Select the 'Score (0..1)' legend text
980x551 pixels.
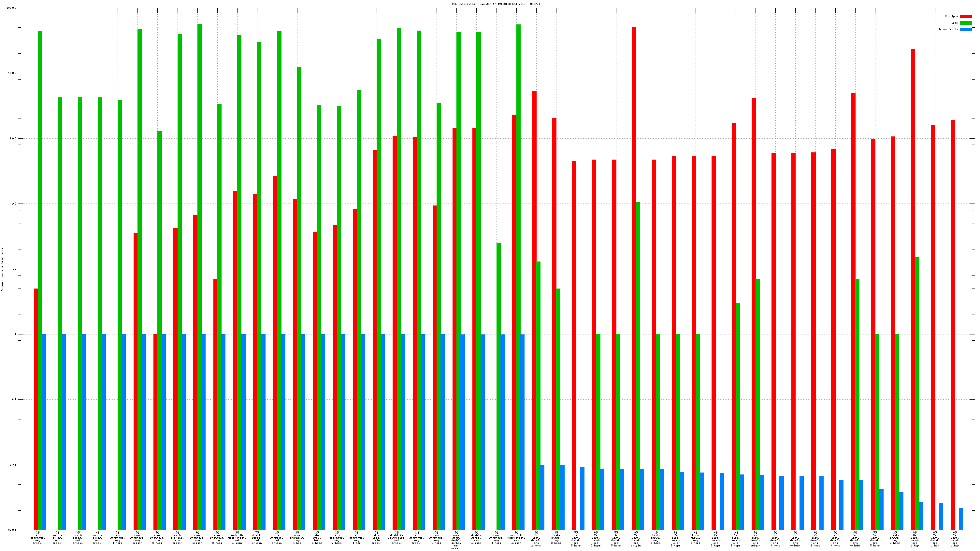(x=948, y=29)
